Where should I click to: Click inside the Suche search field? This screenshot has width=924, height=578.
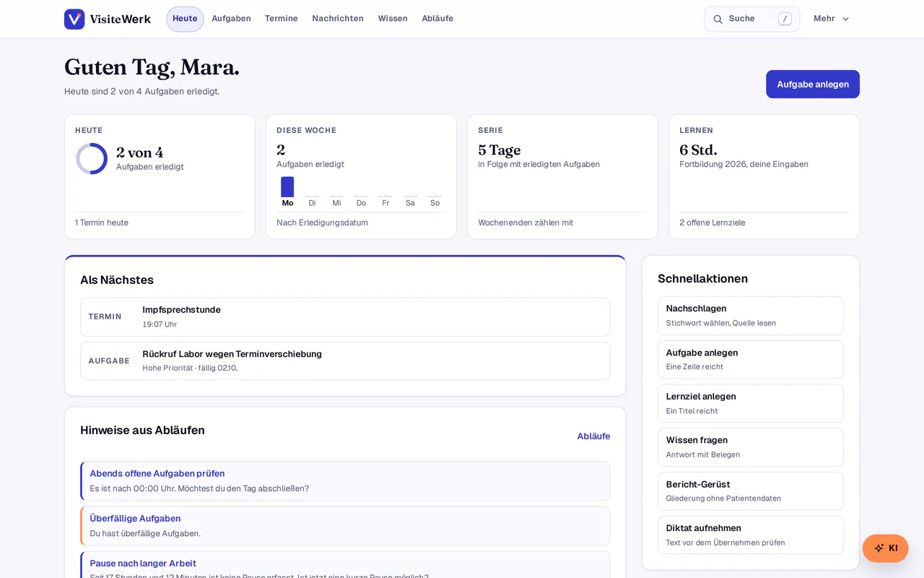(751, 20)
